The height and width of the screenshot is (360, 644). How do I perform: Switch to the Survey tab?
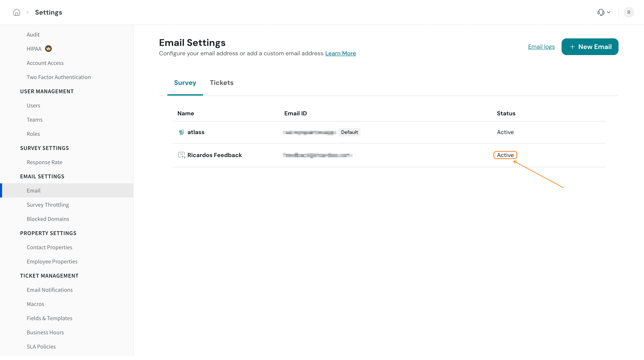click(185, 83)
